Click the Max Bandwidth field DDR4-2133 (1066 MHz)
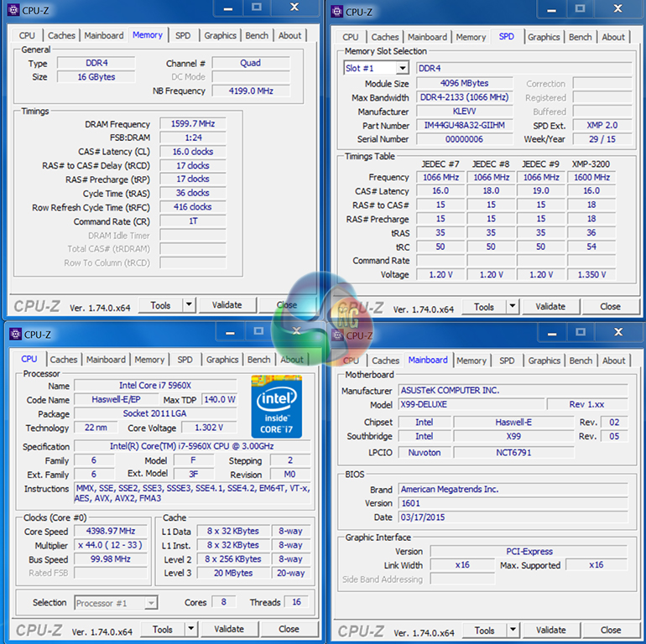This screenshot has width=646, height=644. tap(464, 97)
